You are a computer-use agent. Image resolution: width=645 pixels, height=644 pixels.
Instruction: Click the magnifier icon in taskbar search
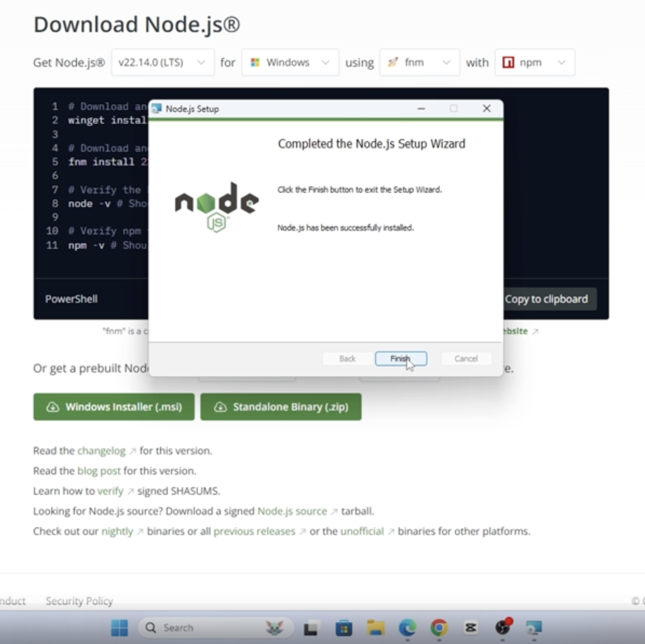pyautogui.click(x=151, y=628)
